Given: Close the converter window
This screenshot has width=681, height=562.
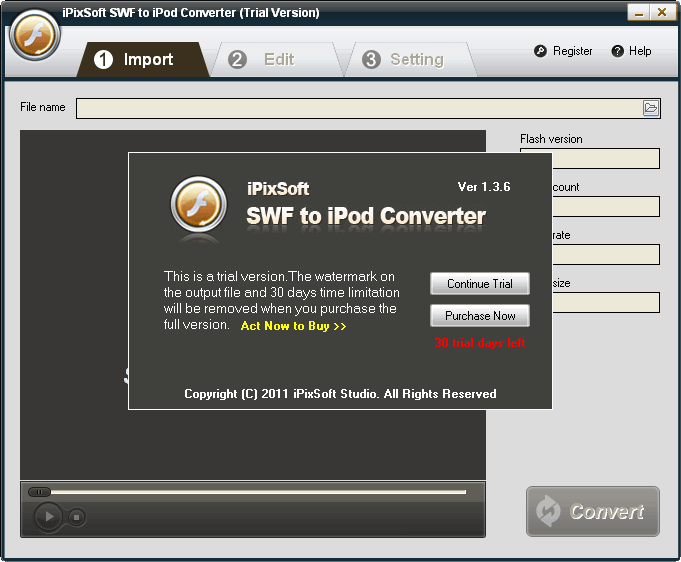Looking at the screenshot, I should point(662,12).
